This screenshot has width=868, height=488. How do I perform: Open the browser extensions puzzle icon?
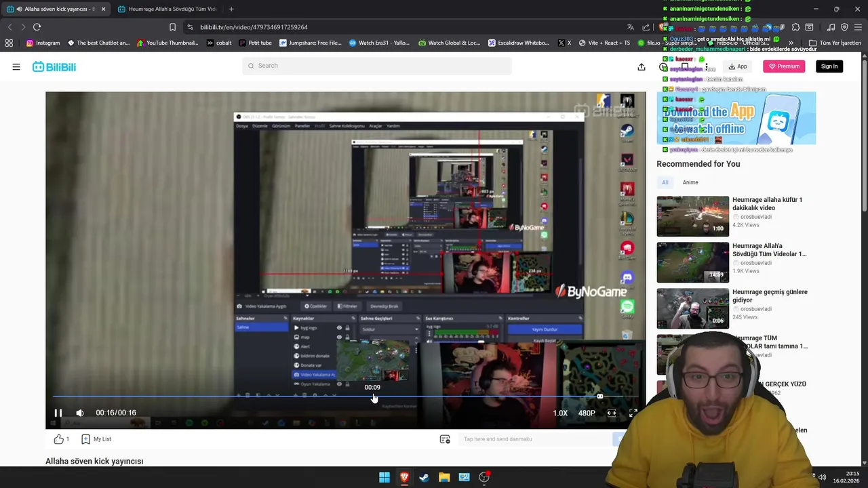coord(795,27)
